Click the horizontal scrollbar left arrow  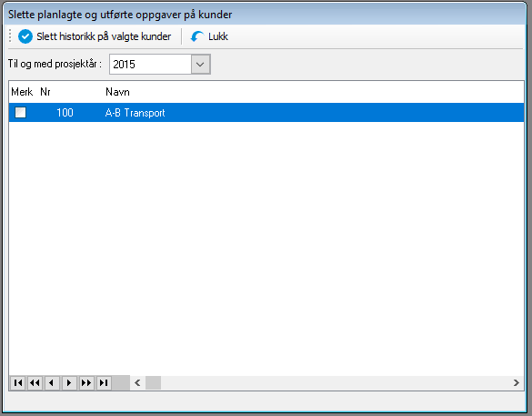pos(137,383)
